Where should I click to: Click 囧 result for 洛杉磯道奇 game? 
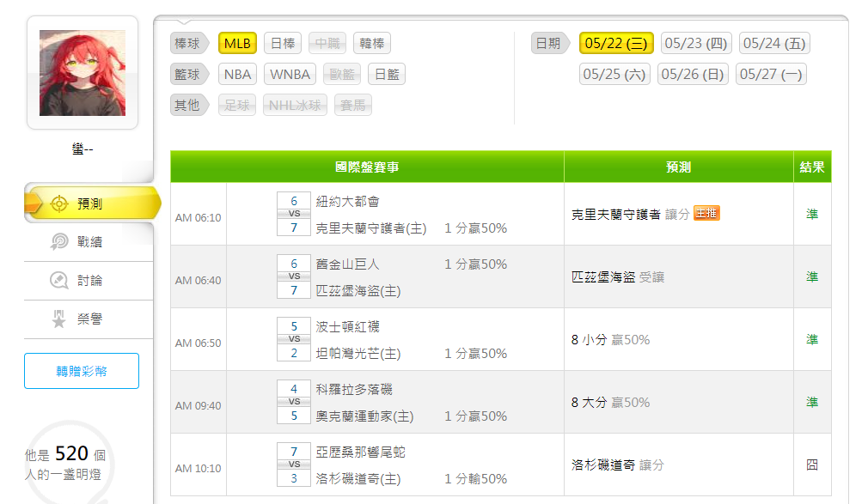[812, 465]
